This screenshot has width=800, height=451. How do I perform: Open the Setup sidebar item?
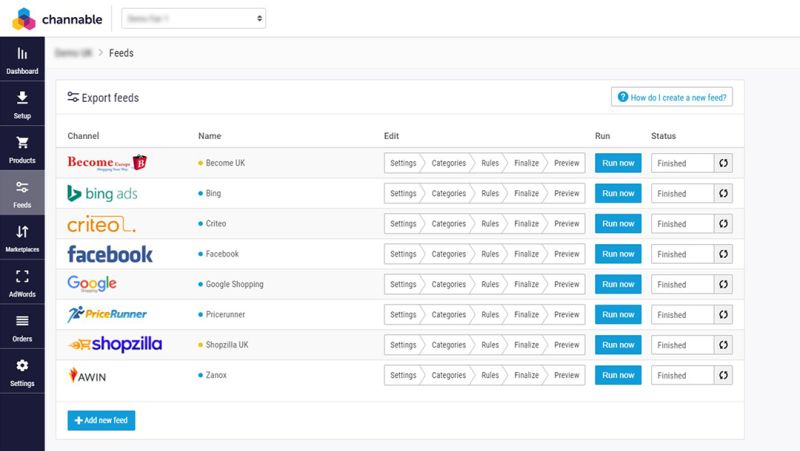point(22,104)
